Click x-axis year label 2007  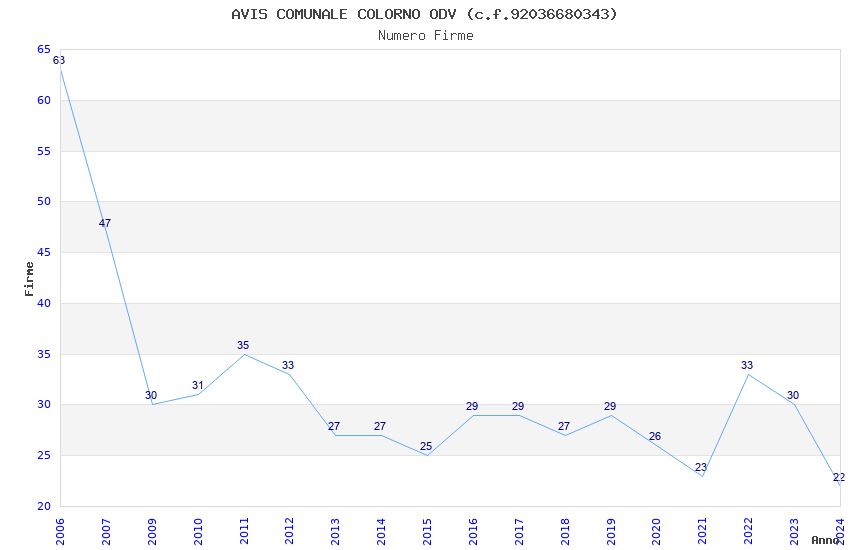click(106, 531)
